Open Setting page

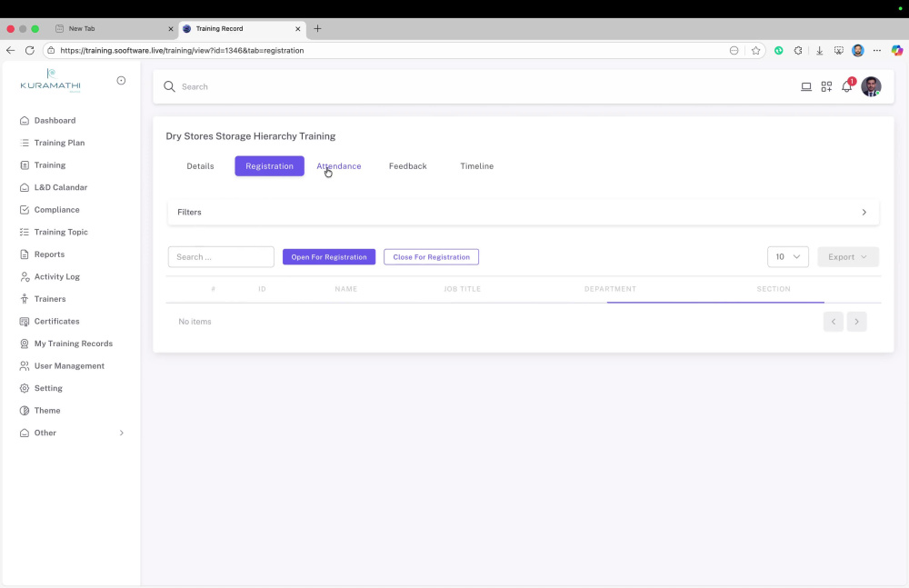pos(47,389)
